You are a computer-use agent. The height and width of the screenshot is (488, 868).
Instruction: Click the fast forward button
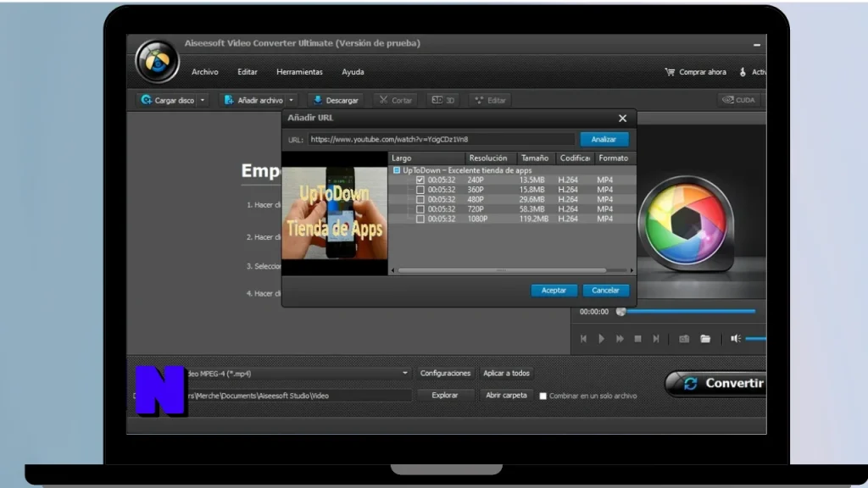pyautogui.click(x=620, y=339)
